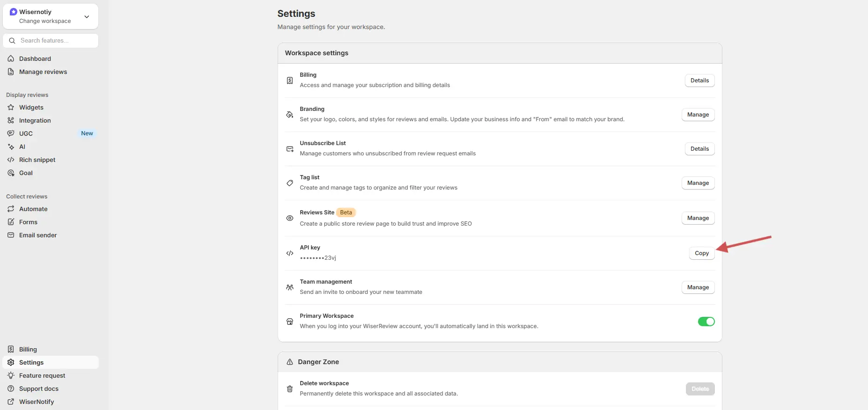Click the Goal target icon
Screen dimensions: 868x410
click(11, 173)
